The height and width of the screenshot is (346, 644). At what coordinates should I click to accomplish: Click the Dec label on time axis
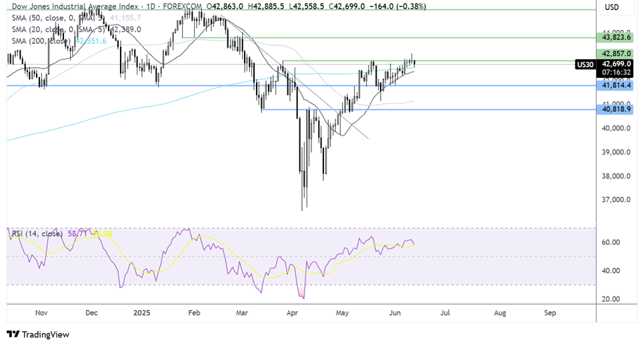[91, 313]
